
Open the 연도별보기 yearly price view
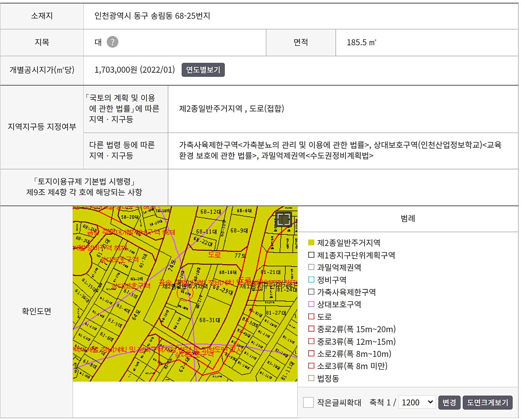tap(203, 70)
